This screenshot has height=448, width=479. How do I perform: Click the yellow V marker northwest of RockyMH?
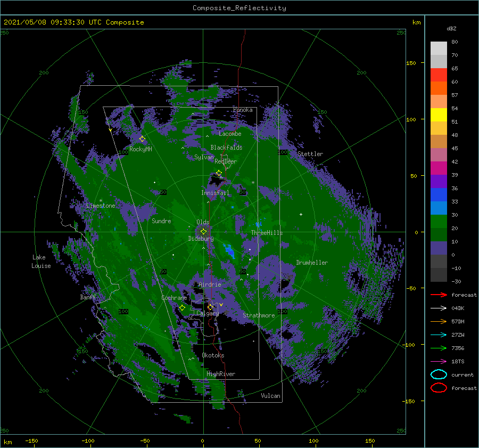[x=110, y=130]
